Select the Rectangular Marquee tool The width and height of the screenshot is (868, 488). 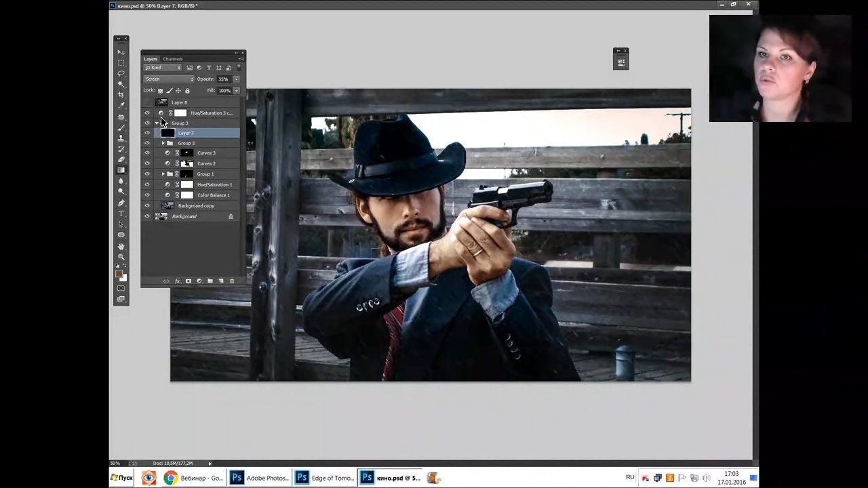point(121,63)
